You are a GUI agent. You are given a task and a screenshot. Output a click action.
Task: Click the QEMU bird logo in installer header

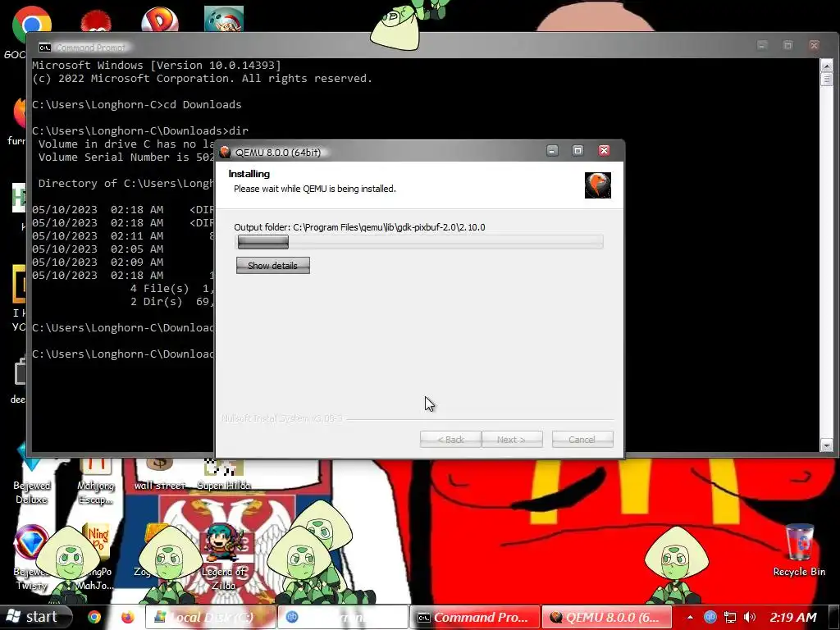coord(598,185)
